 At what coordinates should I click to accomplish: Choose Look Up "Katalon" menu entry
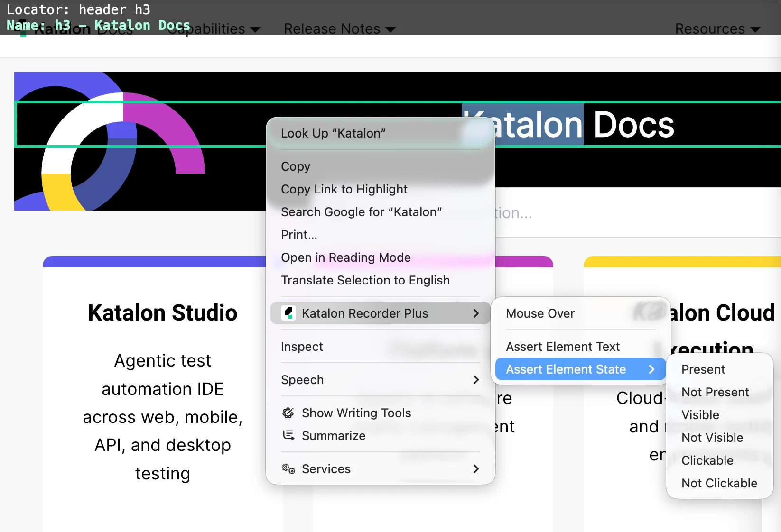(381, 133)
